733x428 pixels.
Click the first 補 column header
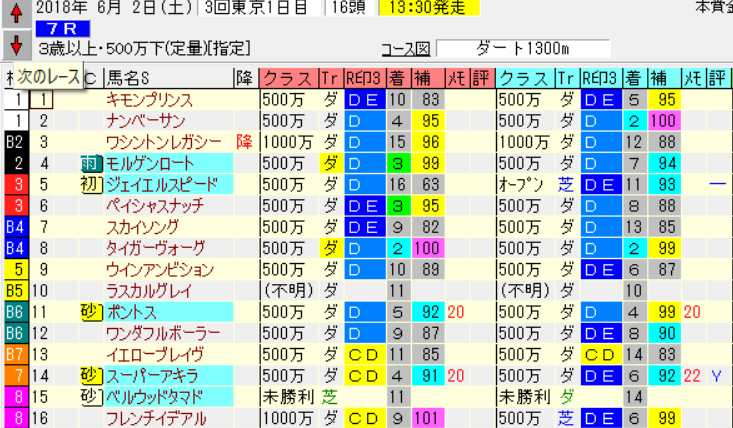tap(428, 78)
